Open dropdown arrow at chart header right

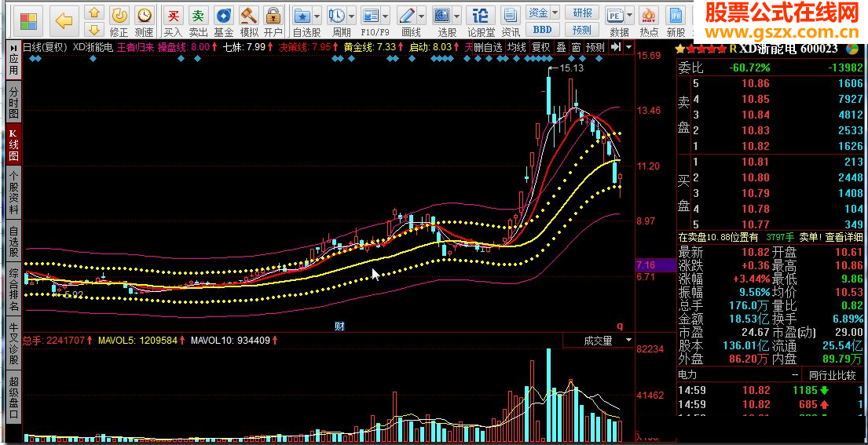point(628,47)
